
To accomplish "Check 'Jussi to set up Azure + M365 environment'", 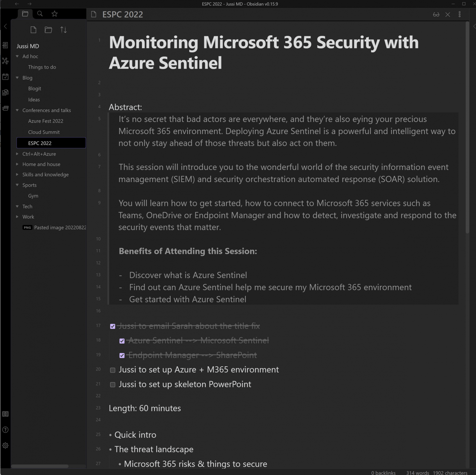I will coord(113,370).
